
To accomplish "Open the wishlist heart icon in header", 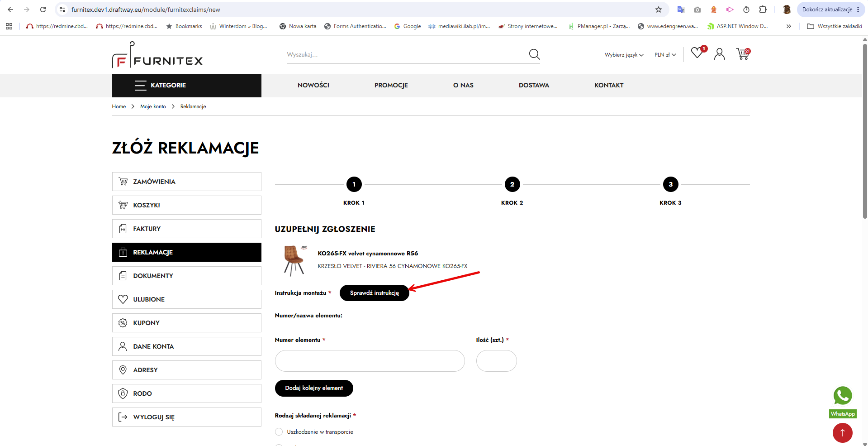I will [697, 53].
